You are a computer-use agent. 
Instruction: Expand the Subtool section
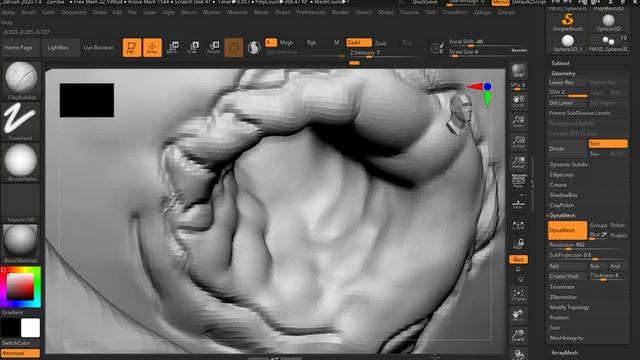click(x=560, y=63)
